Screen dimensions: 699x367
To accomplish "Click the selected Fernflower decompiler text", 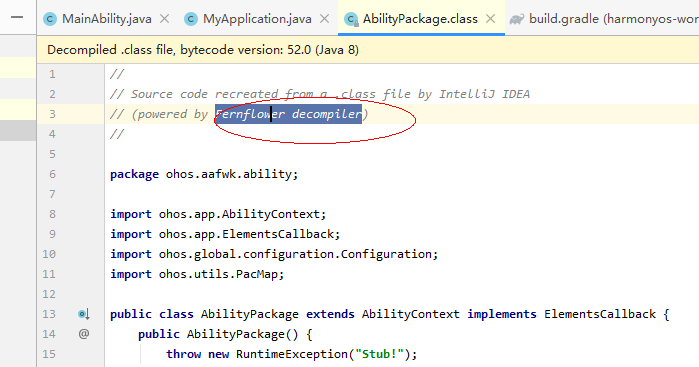I will [288, 114].
